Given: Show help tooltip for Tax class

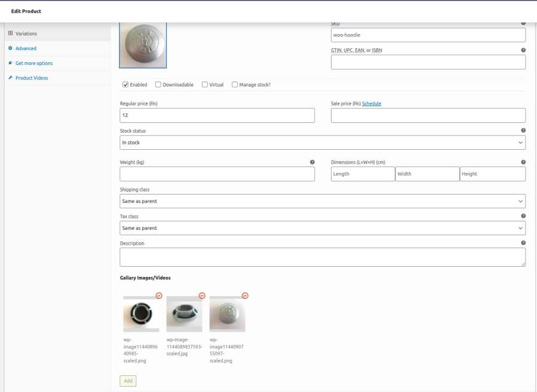Looking at the screenshot, I should (x=523, y=216).
